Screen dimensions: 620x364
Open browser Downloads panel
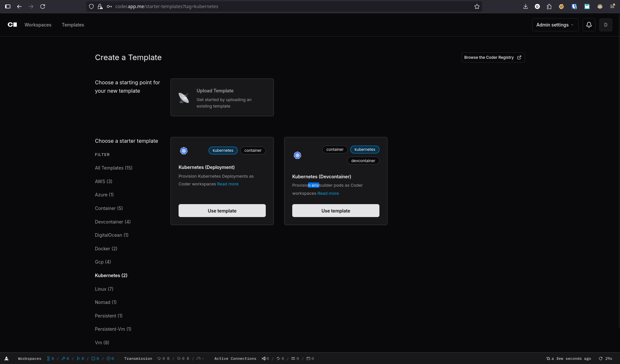(x=525, y=6)
